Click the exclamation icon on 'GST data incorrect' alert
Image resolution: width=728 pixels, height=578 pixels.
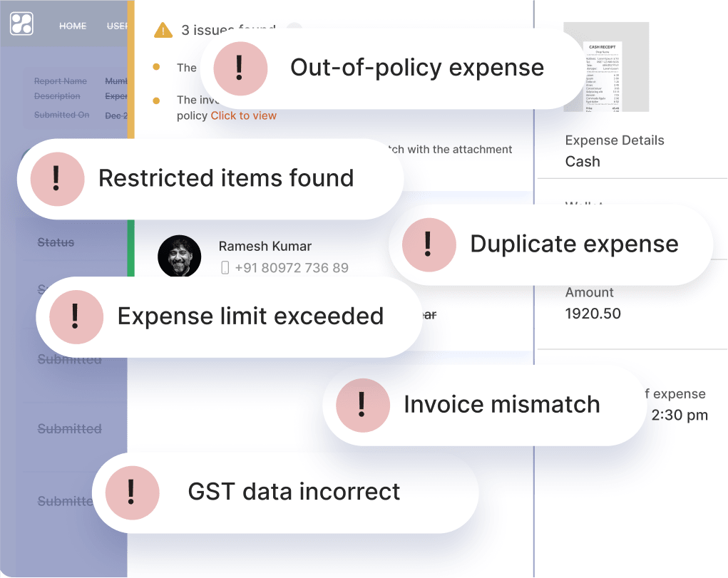pyautogui.click(x=132, y=492)
